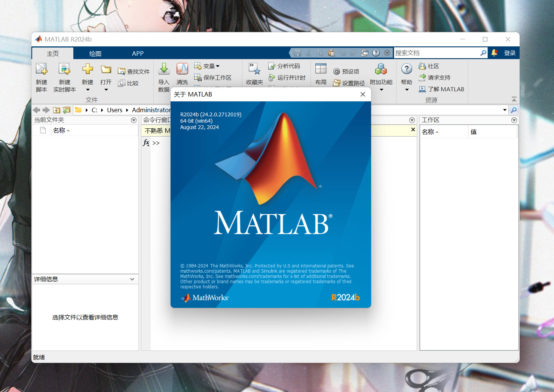Screen dimensions: 554x392
Task: Click 登录 Sign In
Action: (x=510, y=53)
